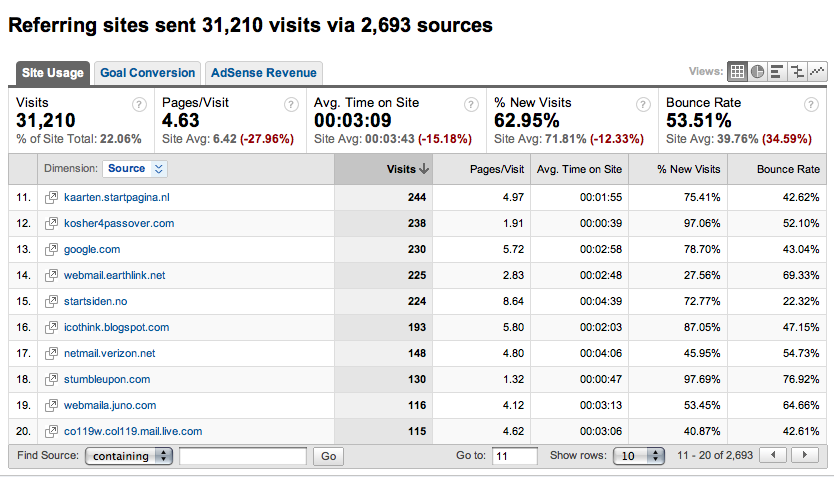
Task: Open co119w.col119.mail.live.com external link icon
Action: point(51,431)
